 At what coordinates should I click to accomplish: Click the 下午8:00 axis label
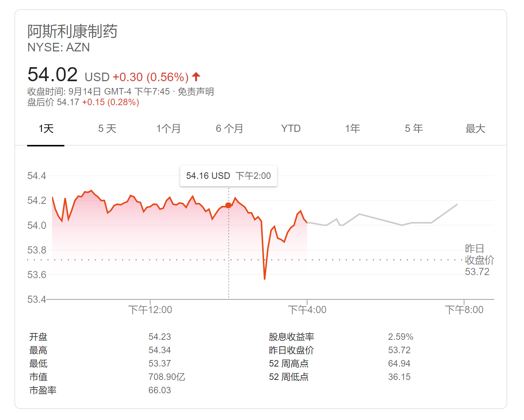point(464,310)
